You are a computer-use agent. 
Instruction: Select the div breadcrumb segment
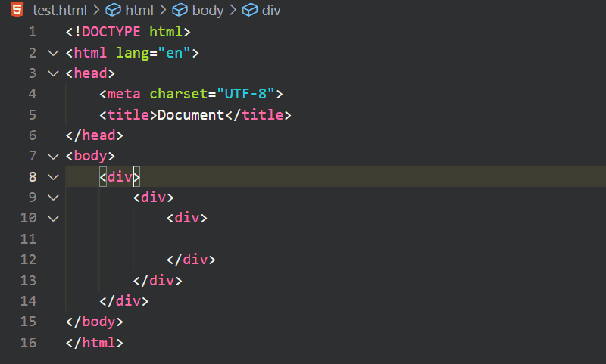click(x=271, y=10)
